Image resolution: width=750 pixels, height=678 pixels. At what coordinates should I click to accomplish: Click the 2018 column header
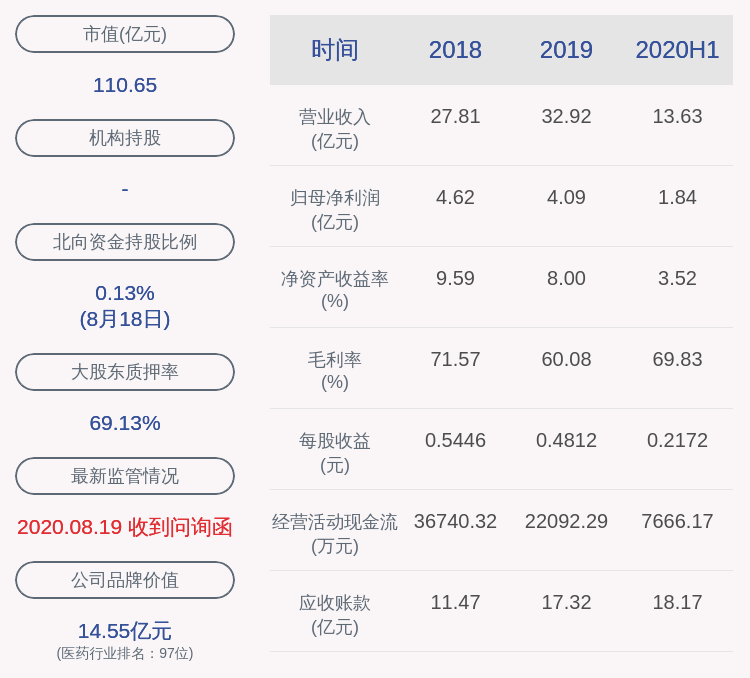pyautogui.click(x=455, y=50)
